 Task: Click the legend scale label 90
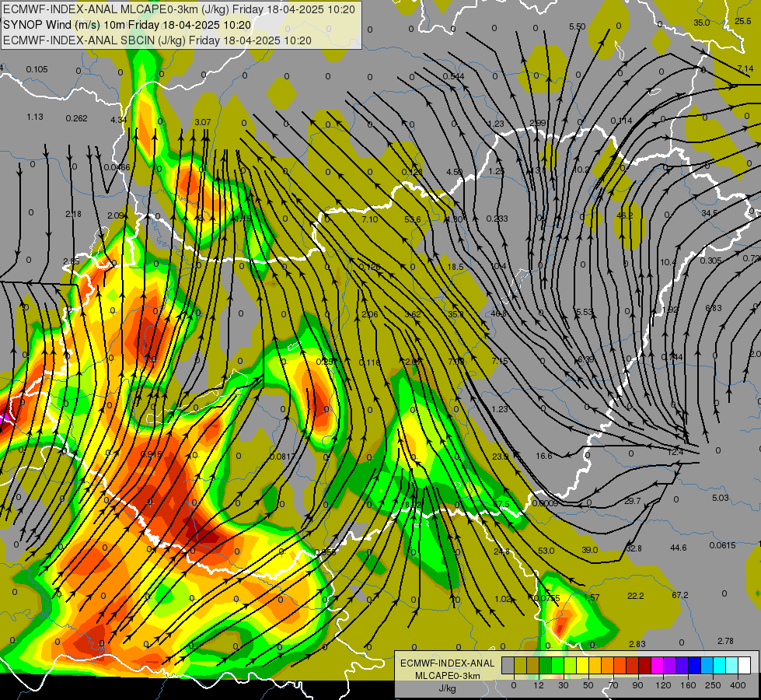tap(637, 685)
